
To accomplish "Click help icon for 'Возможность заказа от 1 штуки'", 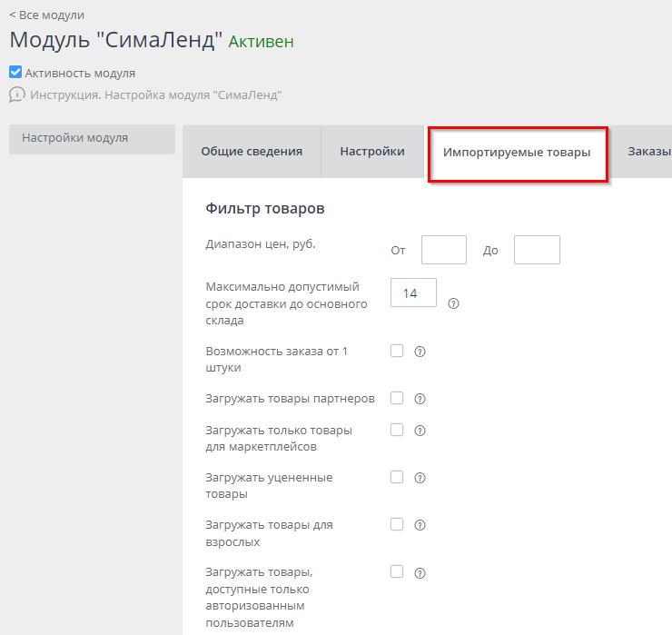I will pyautogui.click(x=420, y=352).
